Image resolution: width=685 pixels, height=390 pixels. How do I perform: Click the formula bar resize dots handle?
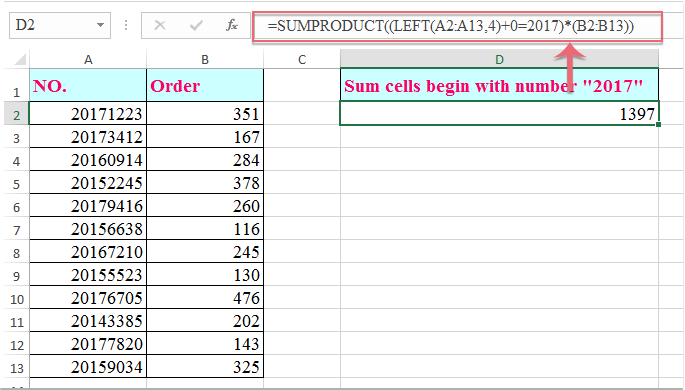pyautogui.click(x=126, y=25)
